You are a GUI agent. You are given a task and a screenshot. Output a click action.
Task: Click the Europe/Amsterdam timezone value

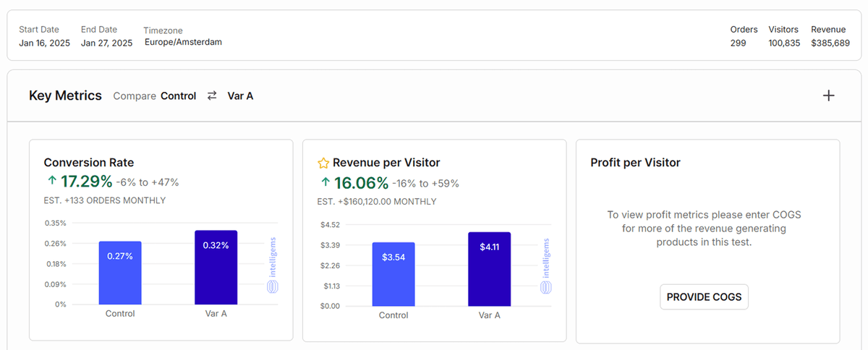[183, 42]
